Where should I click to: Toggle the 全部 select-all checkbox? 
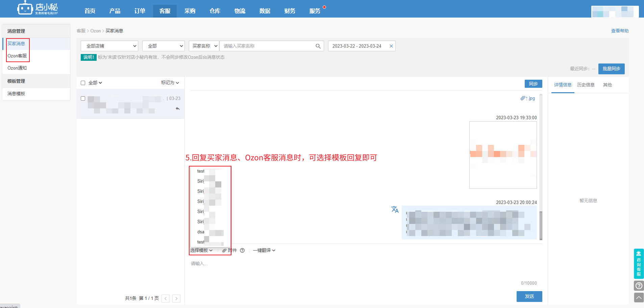(83, 83)
